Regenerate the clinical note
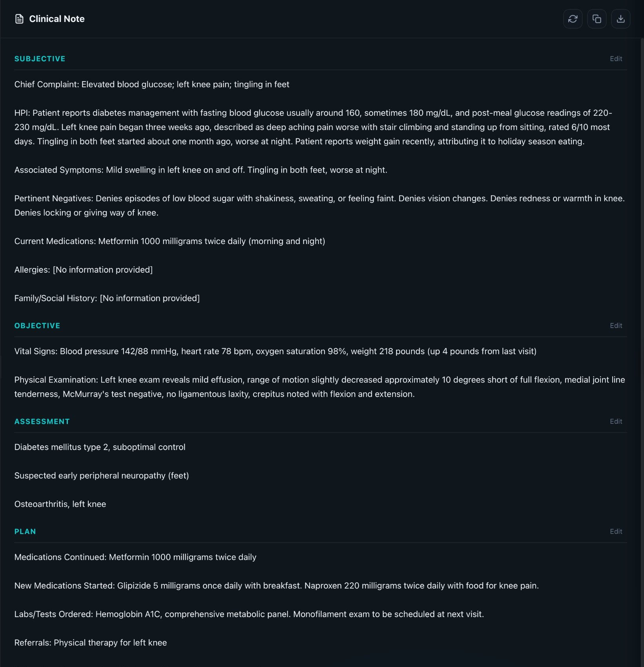This screenshot has height=667, width=644. [573, 18]
